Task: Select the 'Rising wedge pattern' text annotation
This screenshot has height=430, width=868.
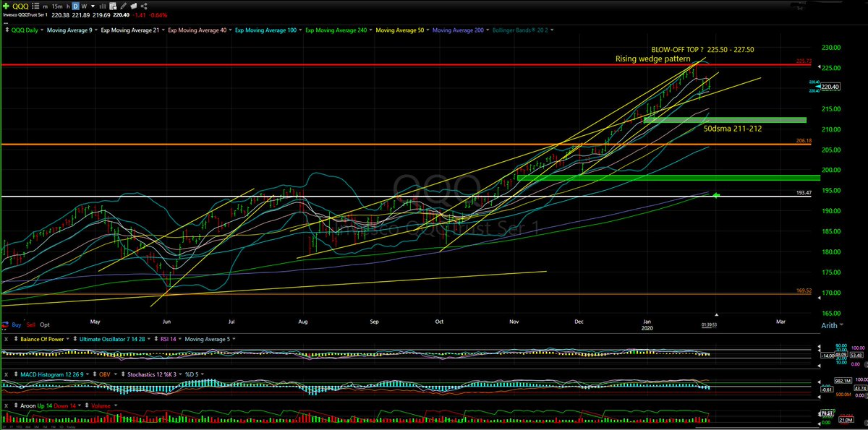Action: click(652, 59)
